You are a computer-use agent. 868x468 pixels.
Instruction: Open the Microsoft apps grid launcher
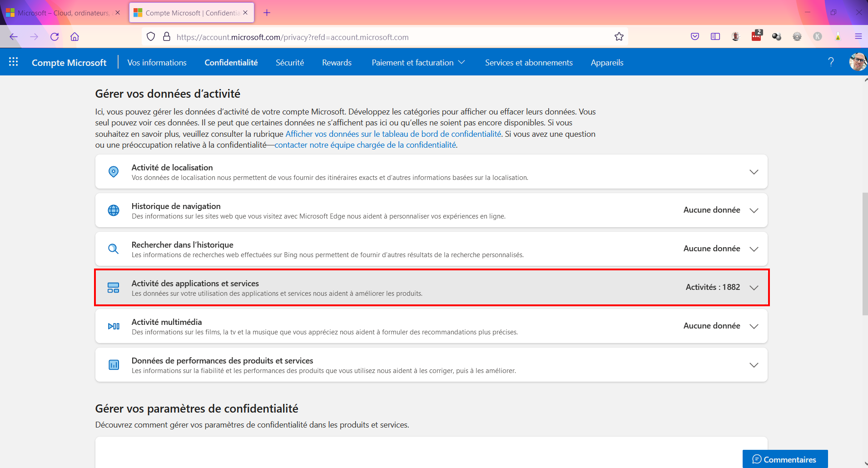coord(14,62)
